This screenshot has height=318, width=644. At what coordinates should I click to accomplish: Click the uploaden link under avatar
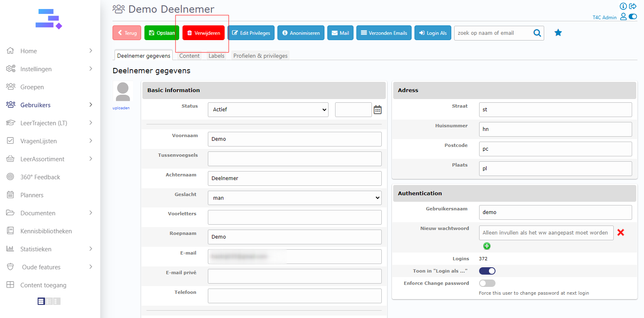tap(121, 108)
